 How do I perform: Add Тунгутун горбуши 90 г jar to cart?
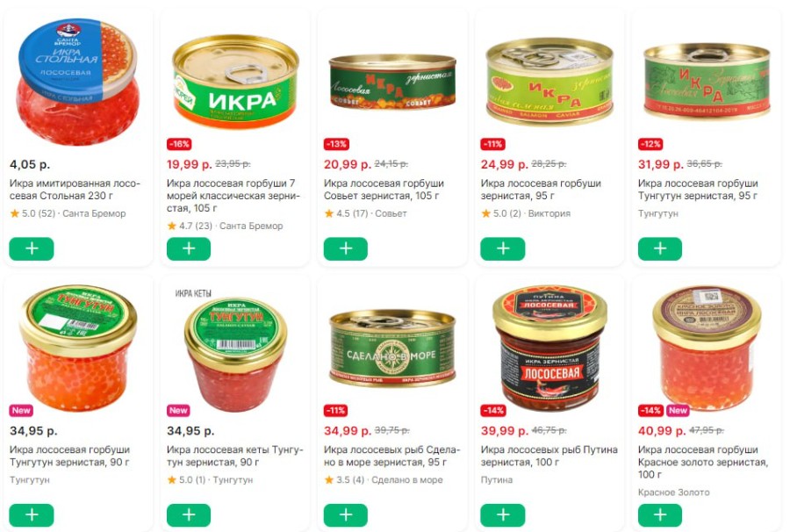(x=32, y=514)
